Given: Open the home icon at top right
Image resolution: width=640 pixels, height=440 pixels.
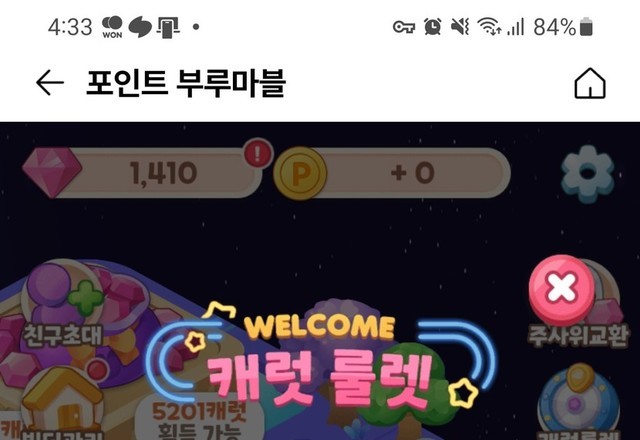Looking at the screenshot, I should tap(590, 83).
